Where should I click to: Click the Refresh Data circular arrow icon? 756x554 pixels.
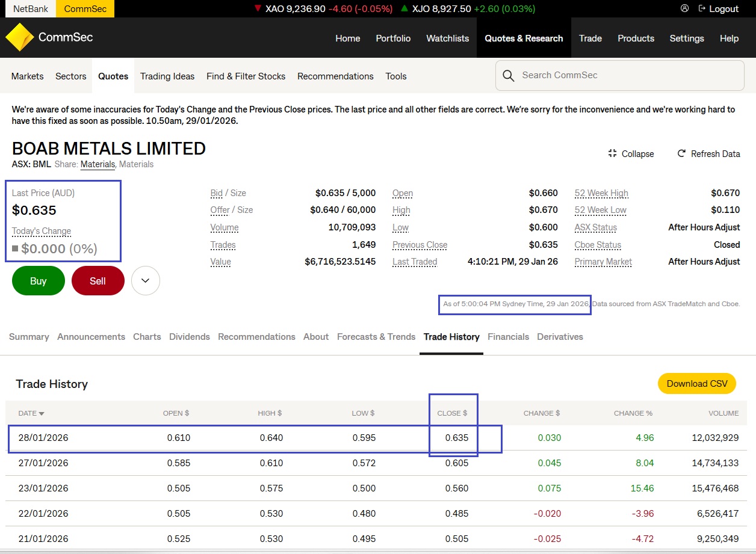coord(681,153)
